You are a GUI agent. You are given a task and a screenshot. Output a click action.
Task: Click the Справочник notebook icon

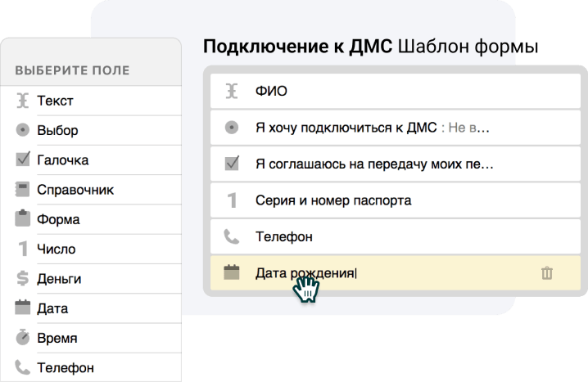[x=22, y=189]
